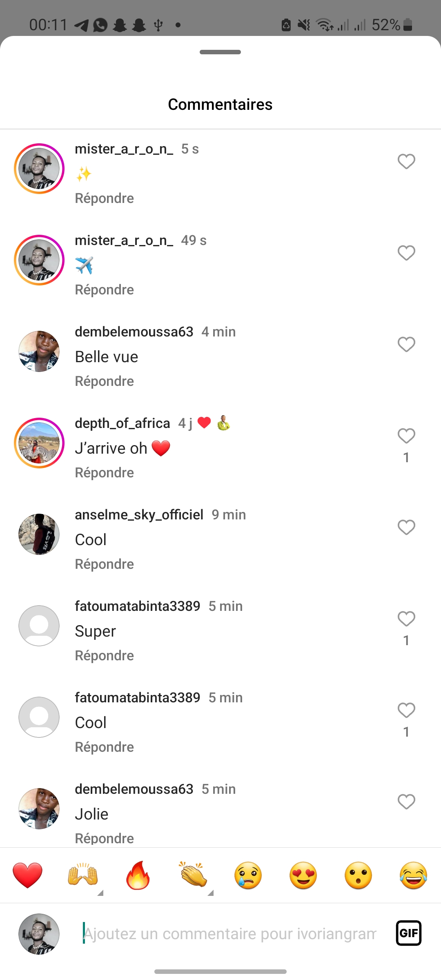Viewport: 441px width, 980px height.
Task: Like the 'J'arrive oh' comment by depth_of_africa
Action: coord(406,436)
